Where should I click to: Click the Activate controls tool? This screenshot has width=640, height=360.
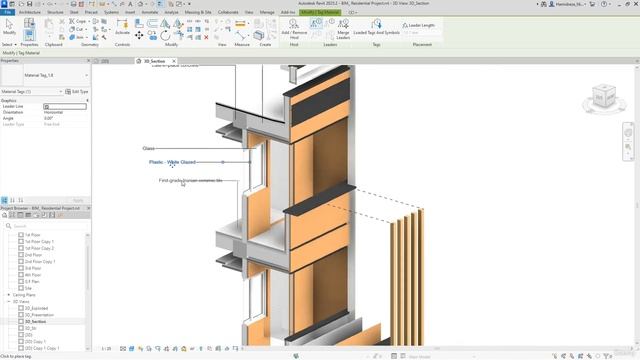[x=122, y=27]
